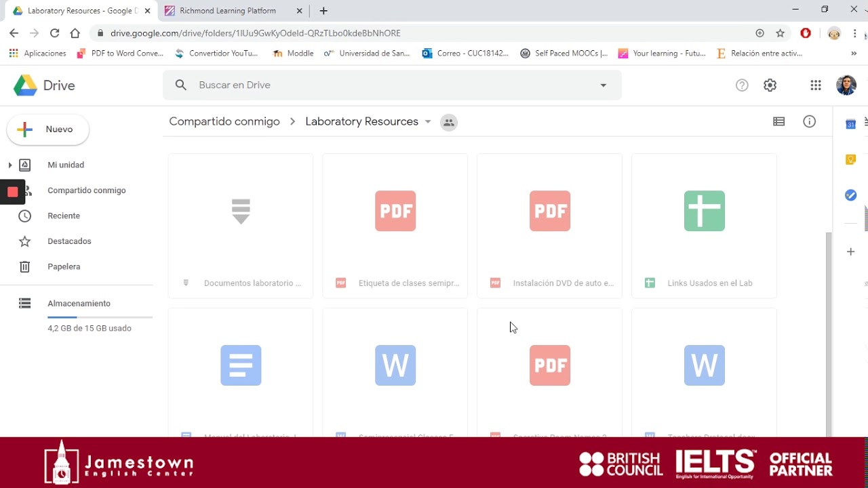The width and height of the screenshot is (868, 488).
Task: Click the browser home button
Action: (x=75, y=33)
